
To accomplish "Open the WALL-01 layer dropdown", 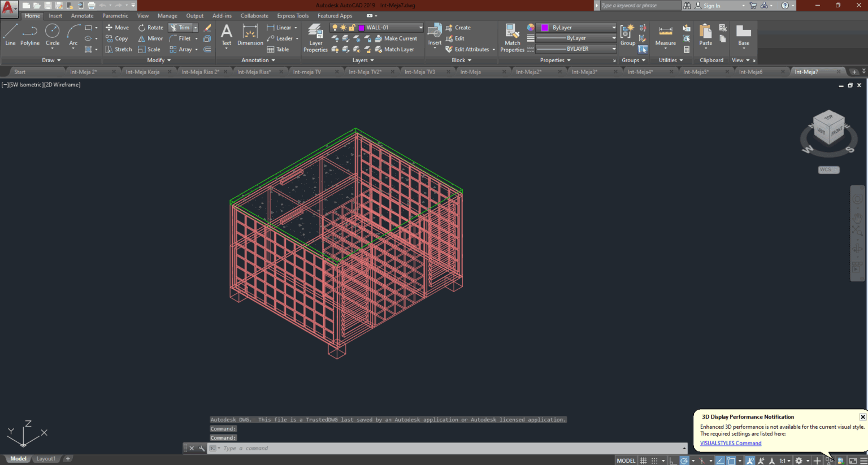I will tap(420, 27).
